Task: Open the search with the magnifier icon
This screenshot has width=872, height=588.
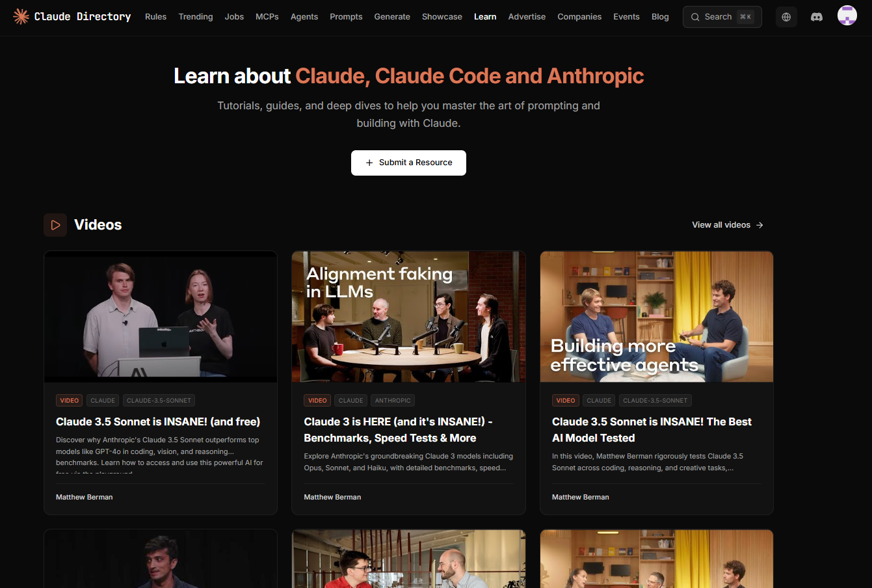Action: 696,17
